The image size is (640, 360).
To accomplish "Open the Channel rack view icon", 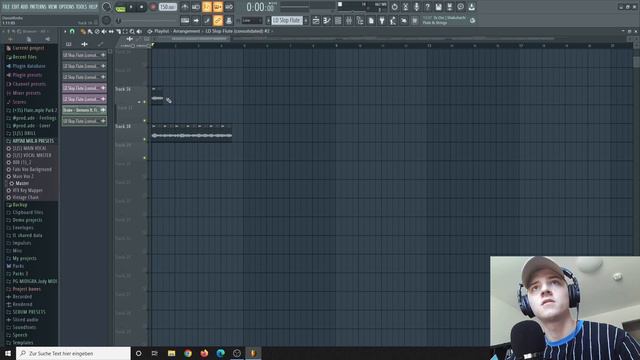I will click(x=338, y=20).
